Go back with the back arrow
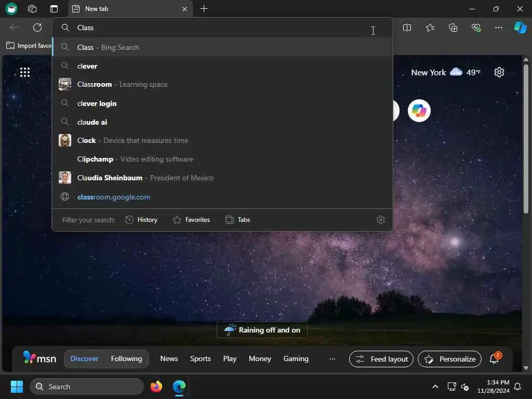The image size is (532, 399). pyautogui.click(x=15, y=28)
